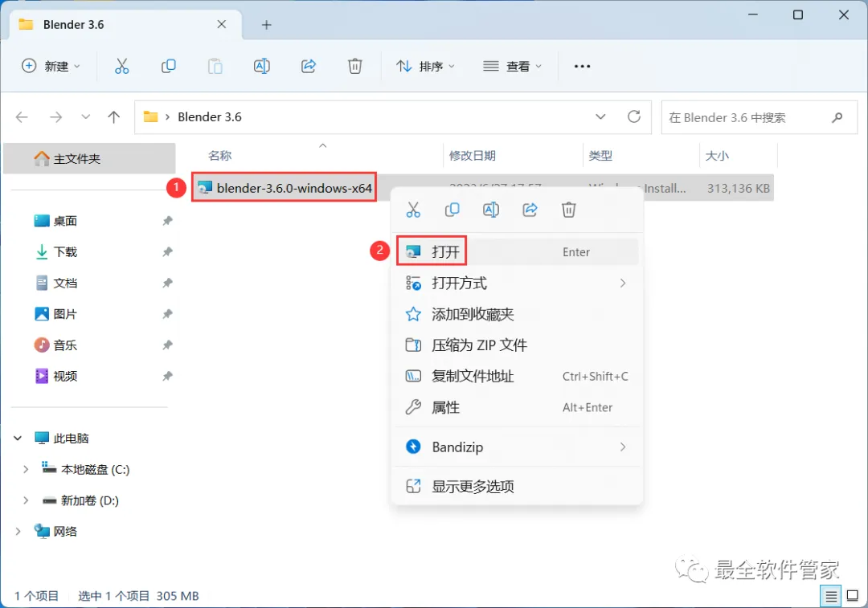The image size is (868, 608).
Task: Go back with the left arrow button
Action: (22, 116)
